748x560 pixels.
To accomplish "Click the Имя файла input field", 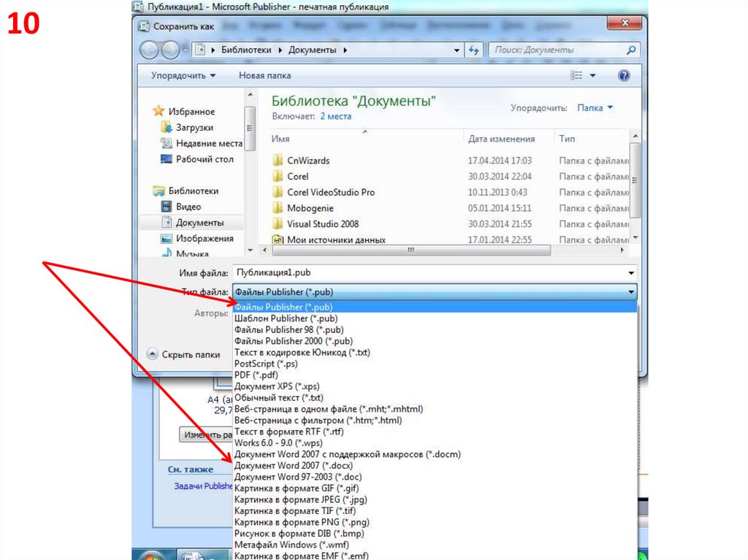I will click(431, 273).
